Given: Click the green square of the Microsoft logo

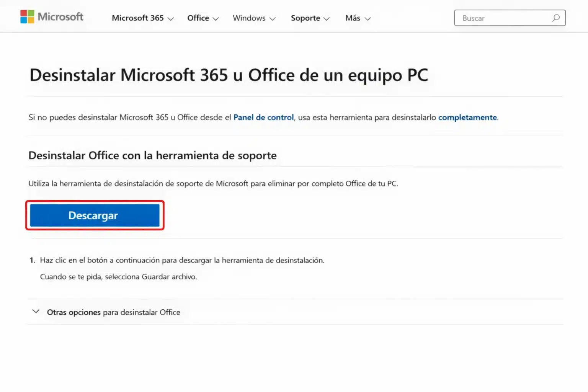Looking at the screenshot, I should [31, 13].
